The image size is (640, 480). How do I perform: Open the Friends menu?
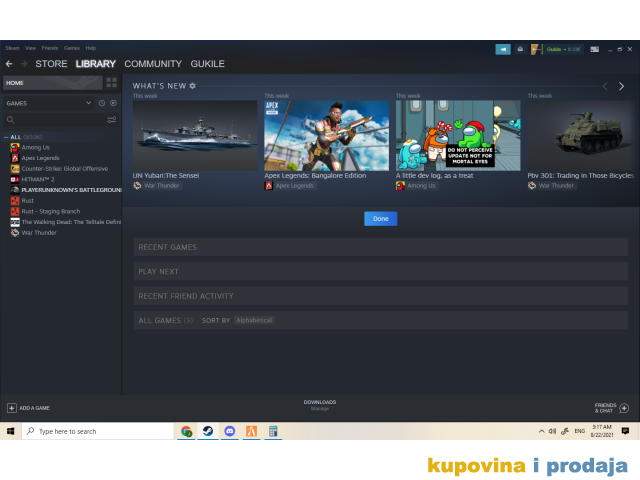coord(49,47)
